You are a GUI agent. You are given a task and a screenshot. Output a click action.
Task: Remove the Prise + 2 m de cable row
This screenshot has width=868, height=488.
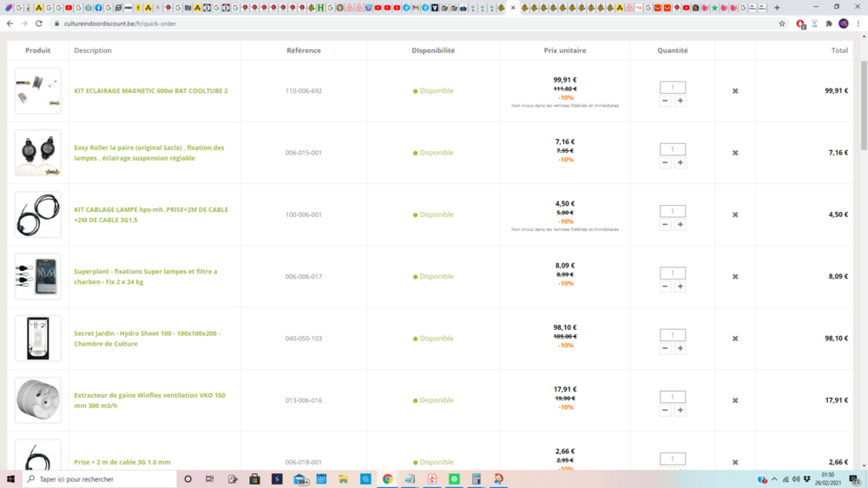pos(735,462)
